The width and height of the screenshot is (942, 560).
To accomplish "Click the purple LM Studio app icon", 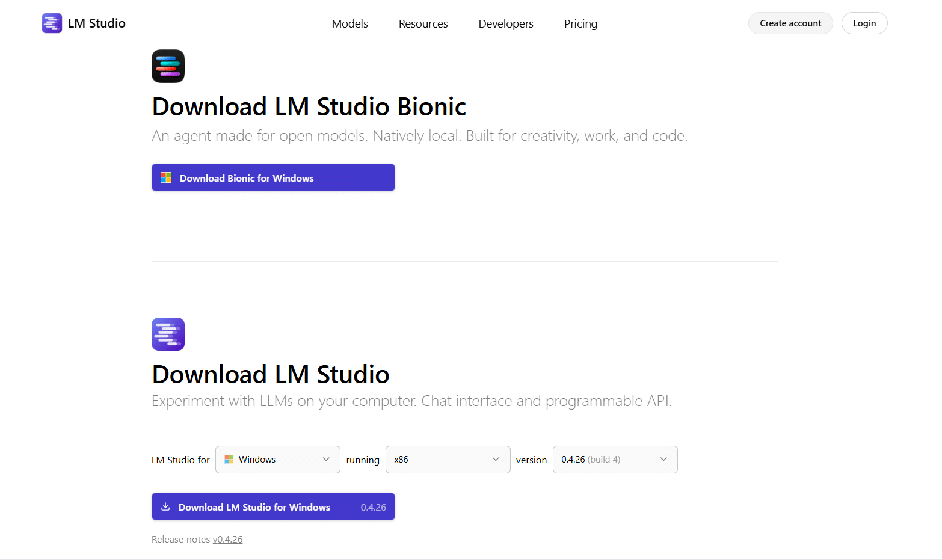I will tap(168, 334).
